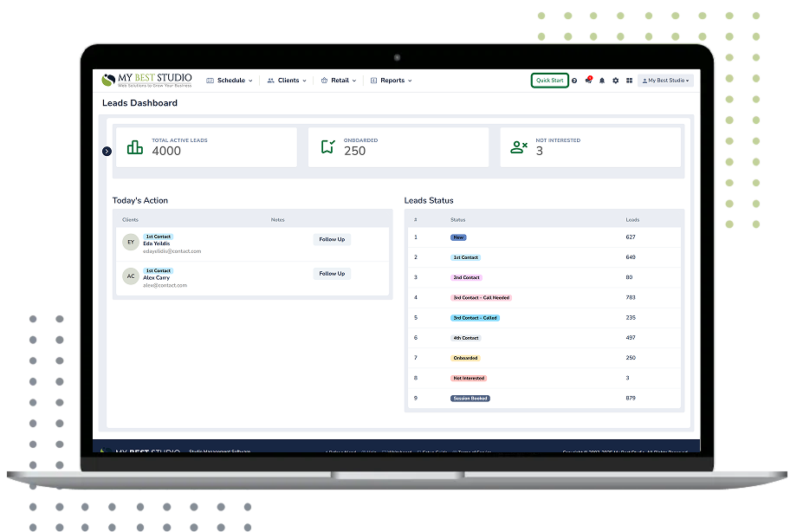Click the EY client avatar
This screenshot has height=532, width=790.
pos(131,243)
